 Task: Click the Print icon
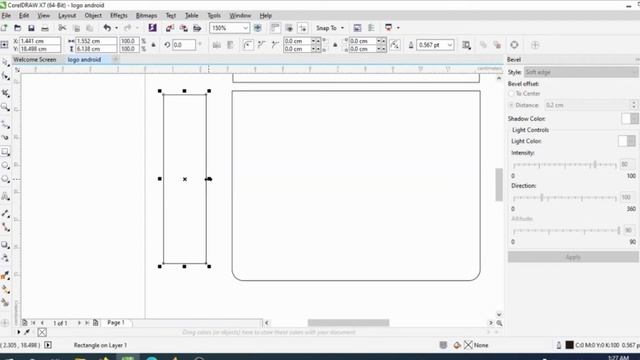[45, 28]
